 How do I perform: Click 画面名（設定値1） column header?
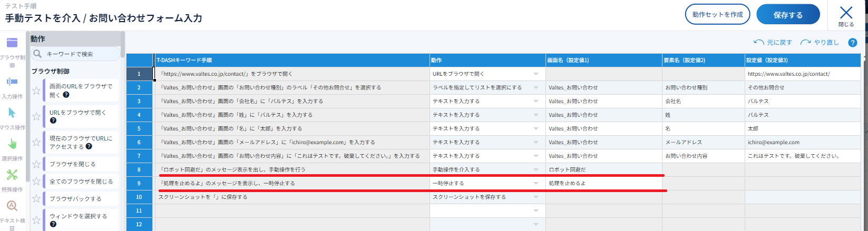604,61
